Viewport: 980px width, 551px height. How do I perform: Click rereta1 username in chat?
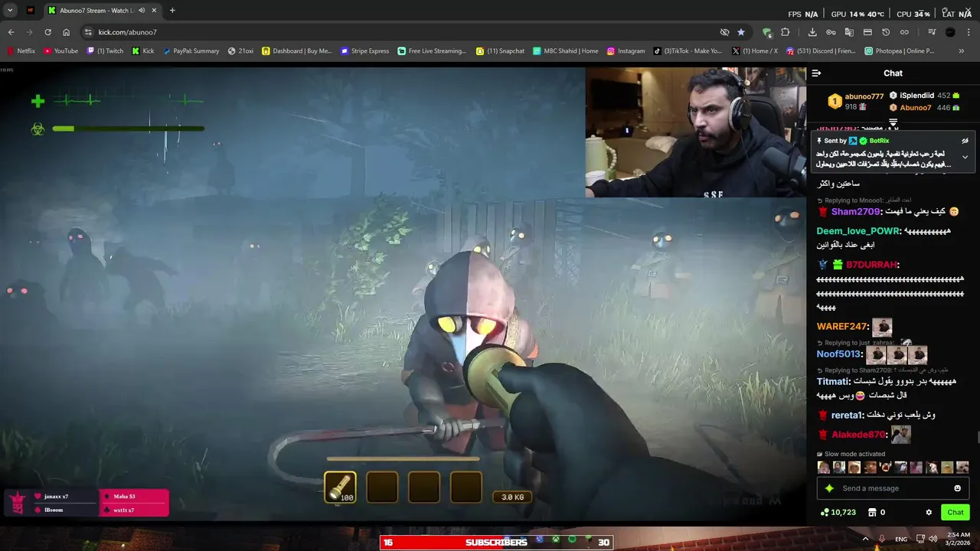pyautogui.click(x=847, y=415)
